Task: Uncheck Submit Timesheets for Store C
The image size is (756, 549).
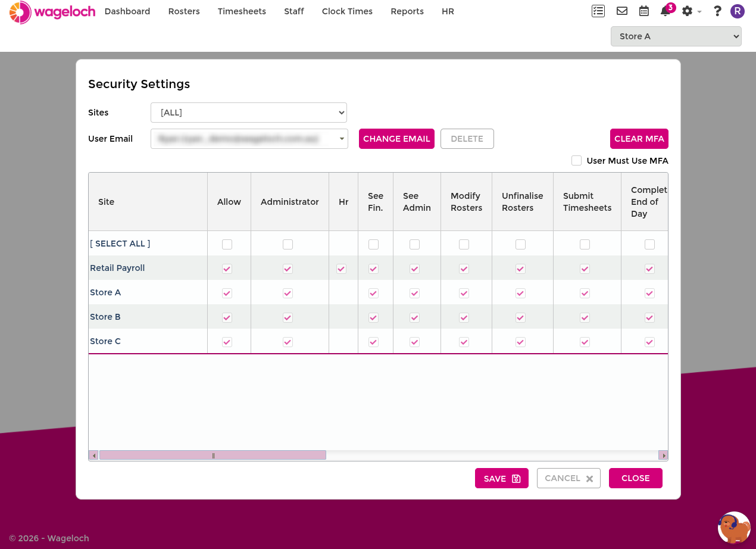Action: (585, 342)
